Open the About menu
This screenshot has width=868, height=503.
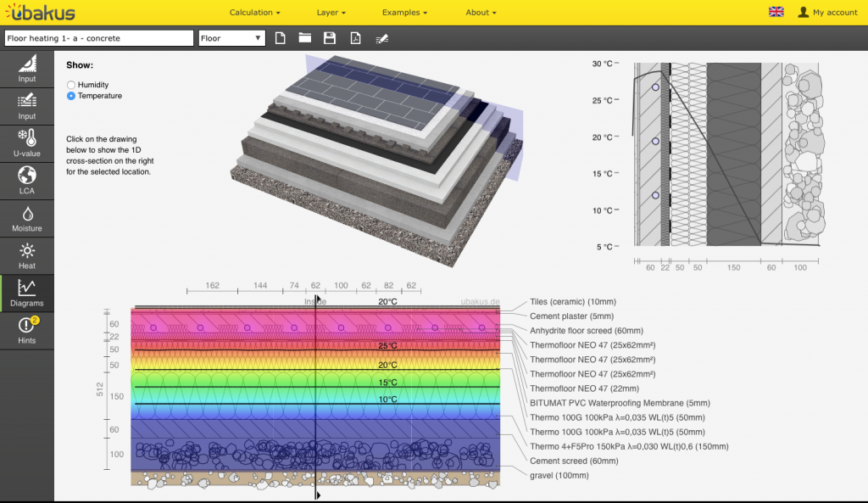(x=481, y=13)
